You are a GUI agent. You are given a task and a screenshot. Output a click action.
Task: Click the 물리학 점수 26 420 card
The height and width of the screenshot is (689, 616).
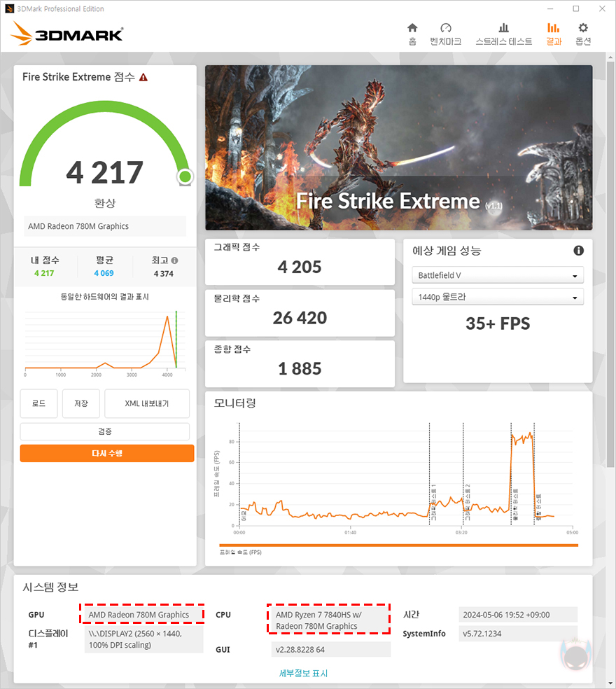[300, 313]
